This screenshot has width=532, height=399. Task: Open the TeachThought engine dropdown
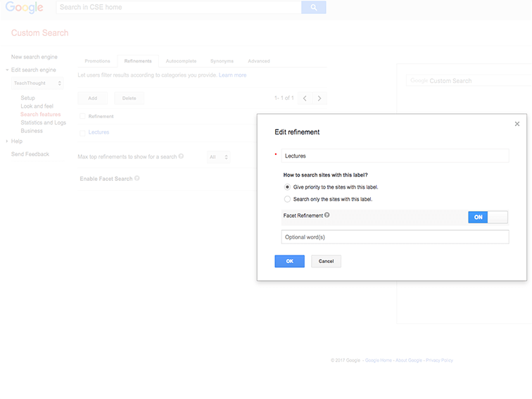tap(38, 83)
